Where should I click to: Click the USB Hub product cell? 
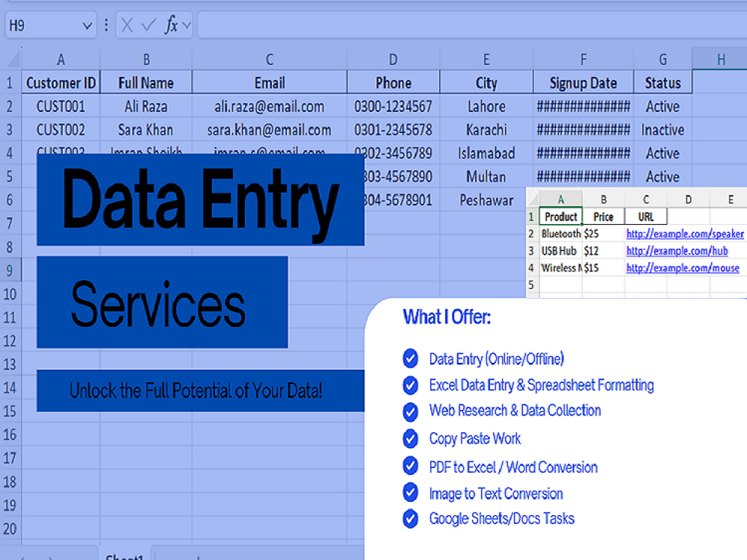[x=560, y=251]
